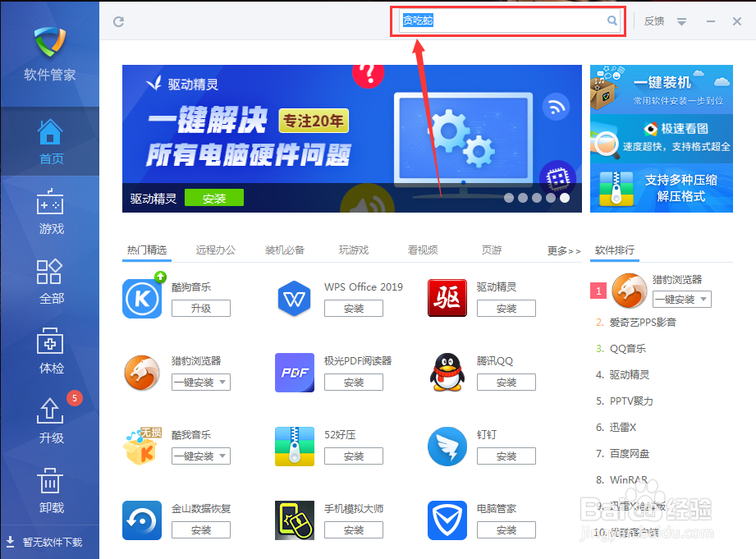
Task: Open the 首页 home section
Action: pos(51,141)
